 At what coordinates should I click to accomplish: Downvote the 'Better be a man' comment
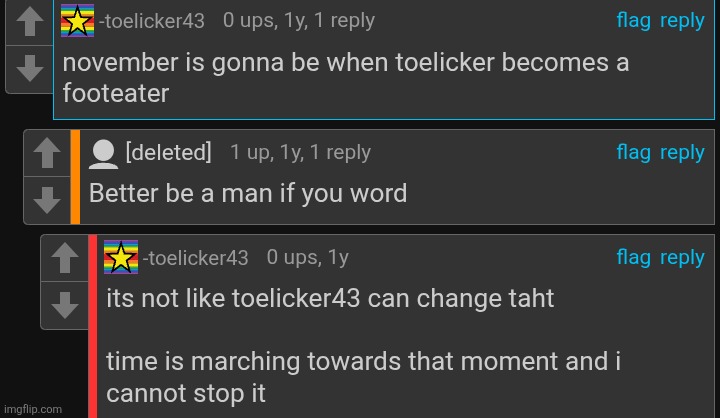[x=47, y=200]
